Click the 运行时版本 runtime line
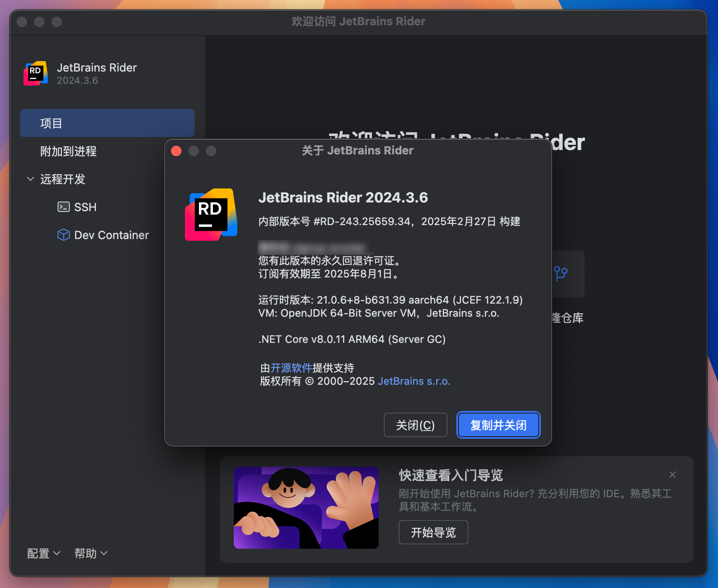This screenshot has height=588, width=718. coord(390,300)
